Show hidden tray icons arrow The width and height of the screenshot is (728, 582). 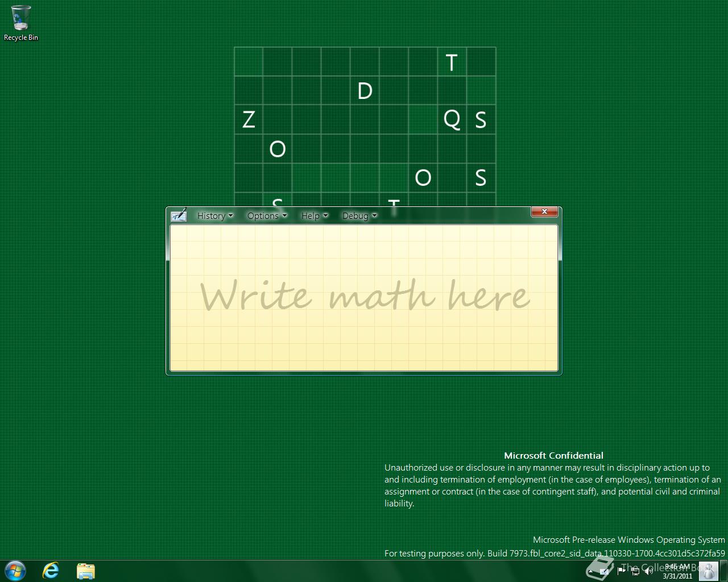590,571
